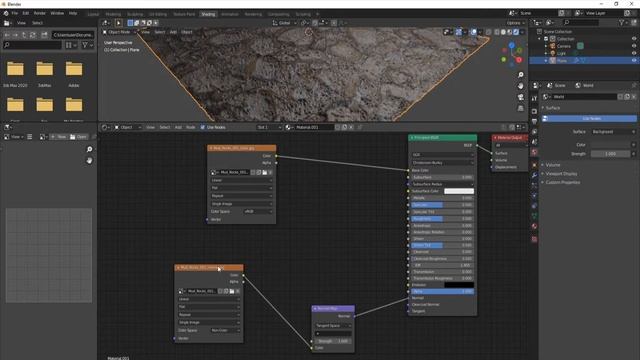Click the Blender logo icon in menu bar
The width and height of the screenshot is (640, 360).
[x=6, y=13]
